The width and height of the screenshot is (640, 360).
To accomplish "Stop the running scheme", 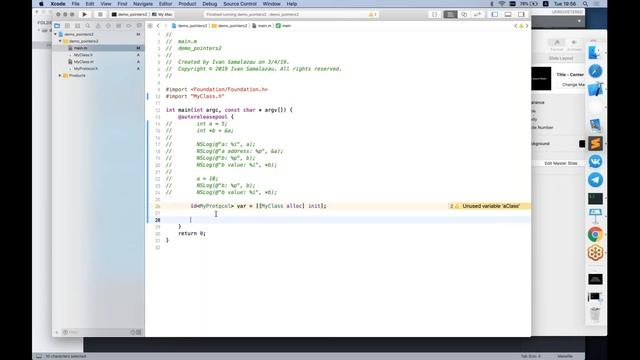I will 100,14.
